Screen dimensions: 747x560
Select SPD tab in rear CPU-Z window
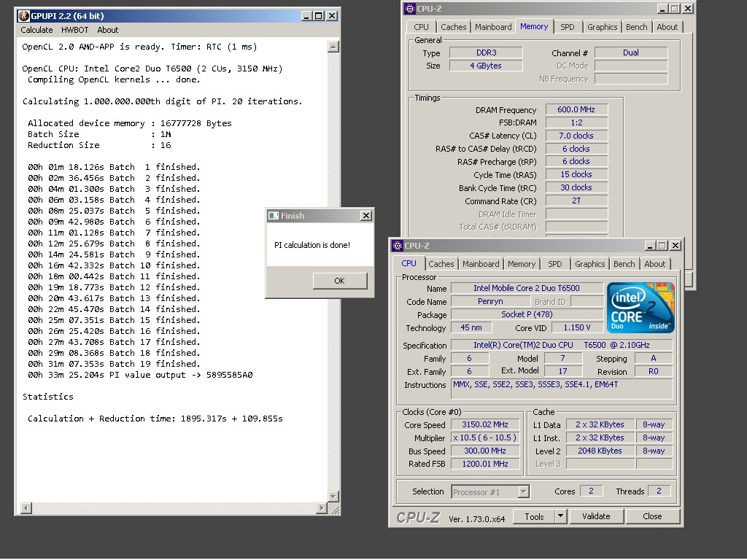(567, 27)
